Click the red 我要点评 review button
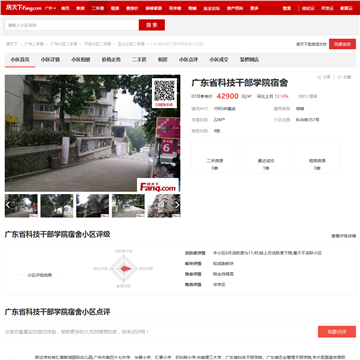Screen dimensions: 360x360 click(337, 332)
